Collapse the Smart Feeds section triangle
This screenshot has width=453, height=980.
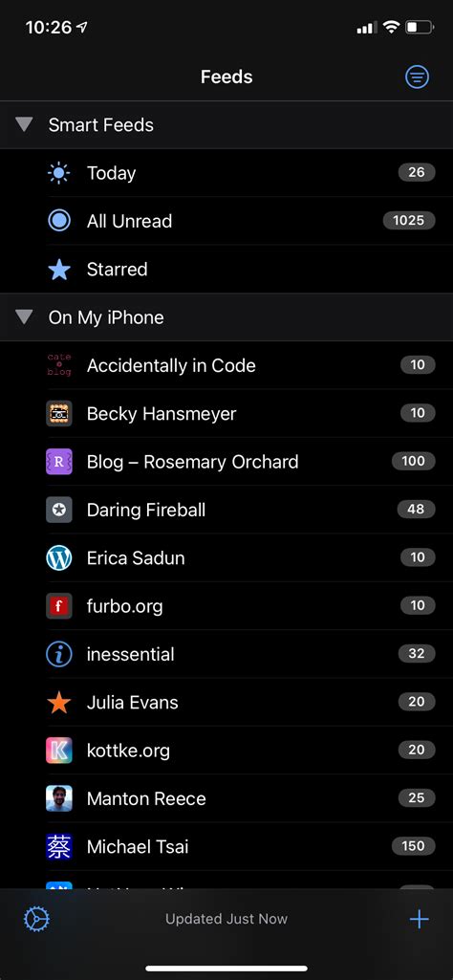(24, 125)
